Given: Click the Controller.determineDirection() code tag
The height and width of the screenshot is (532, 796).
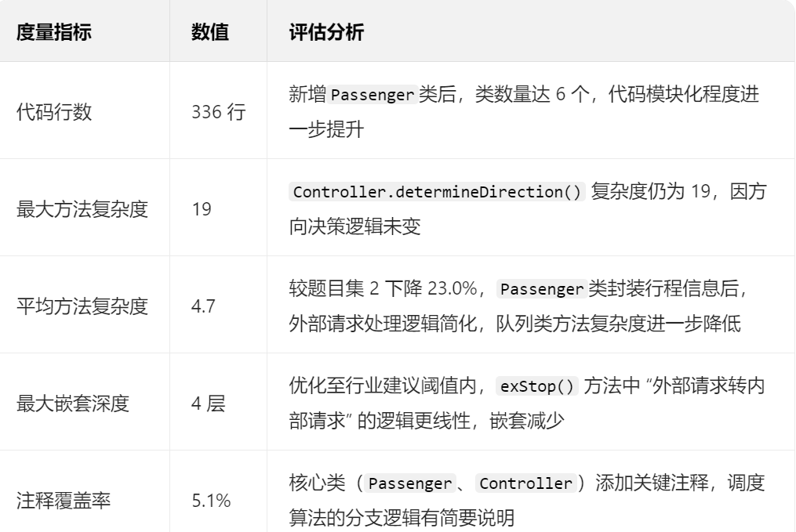Looking at the screenshot, I should click(437, 192).
